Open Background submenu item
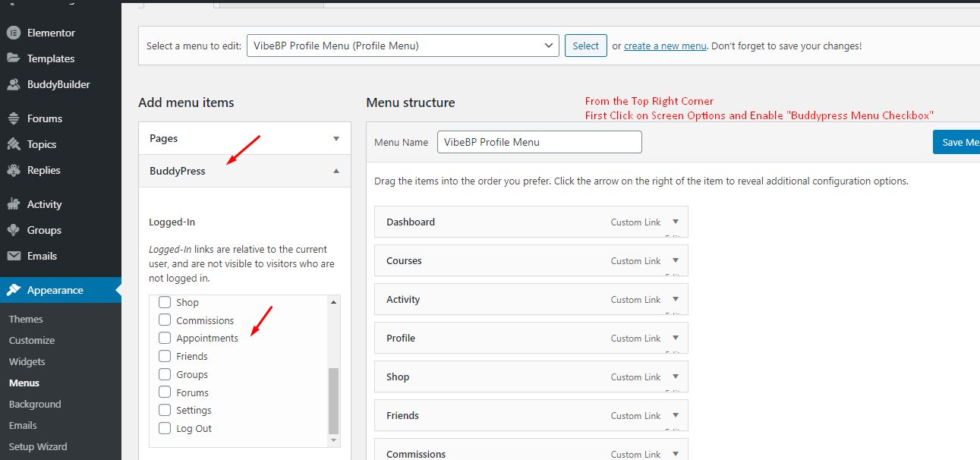The image size is (980, 460). pos(35,404)
